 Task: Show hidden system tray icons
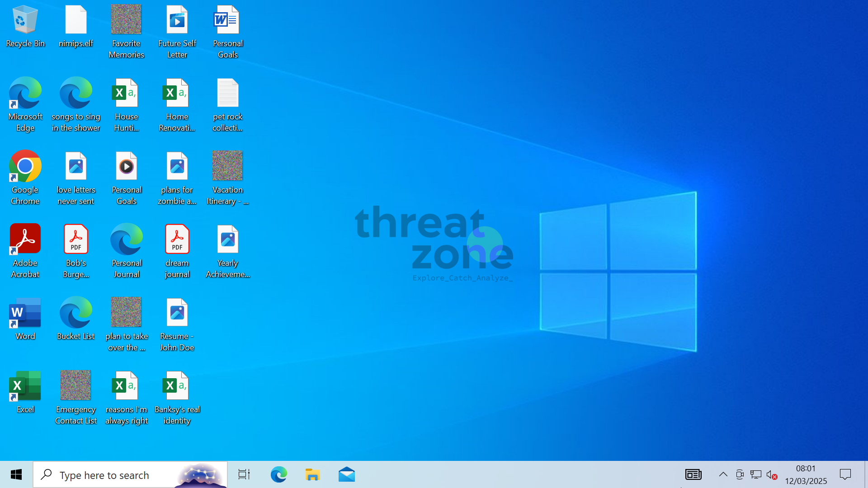(x=723, y=474)
